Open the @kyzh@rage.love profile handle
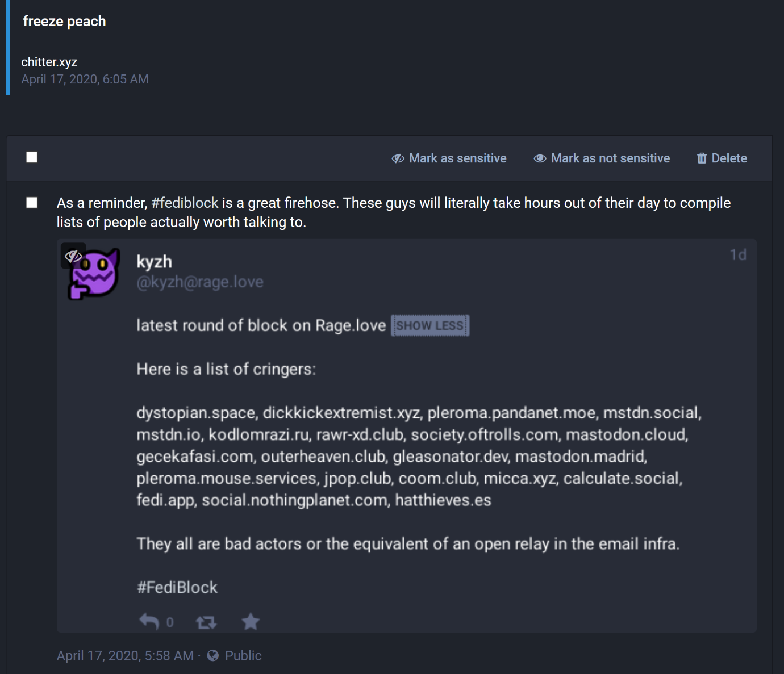 point(200,282)
